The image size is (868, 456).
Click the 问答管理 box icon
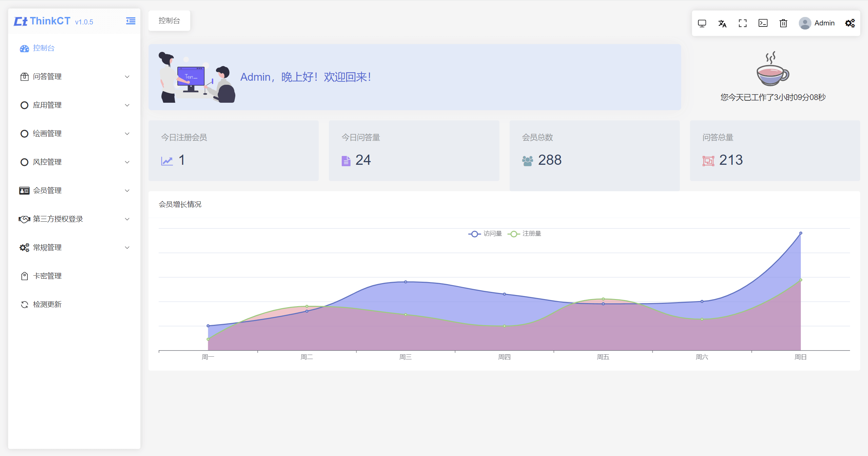click(x=24, y=77)
